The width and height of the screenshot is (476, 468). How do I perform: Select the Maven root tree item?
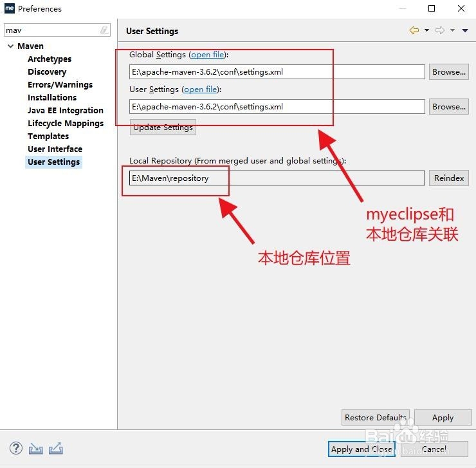click(x=30, y=46)
